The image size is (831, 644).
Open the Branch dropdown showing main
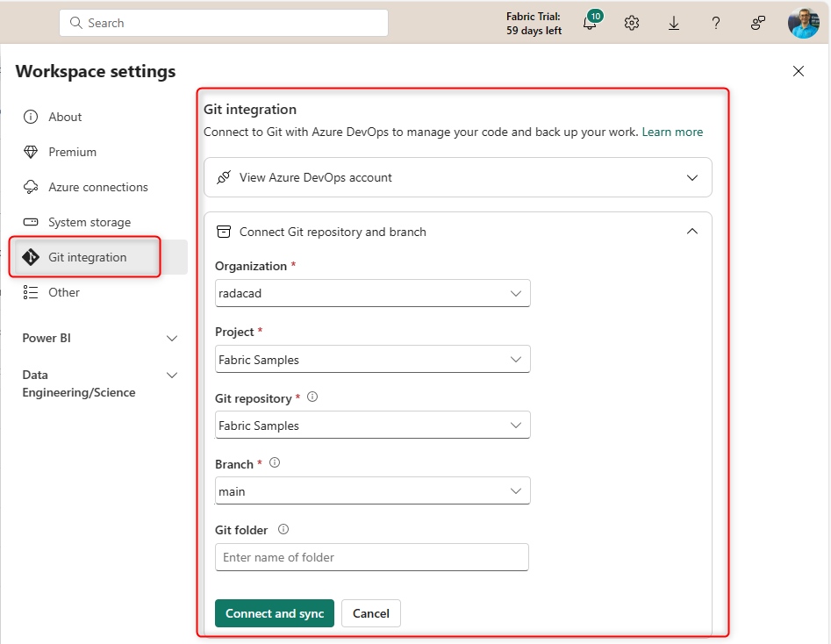[372, 491]
